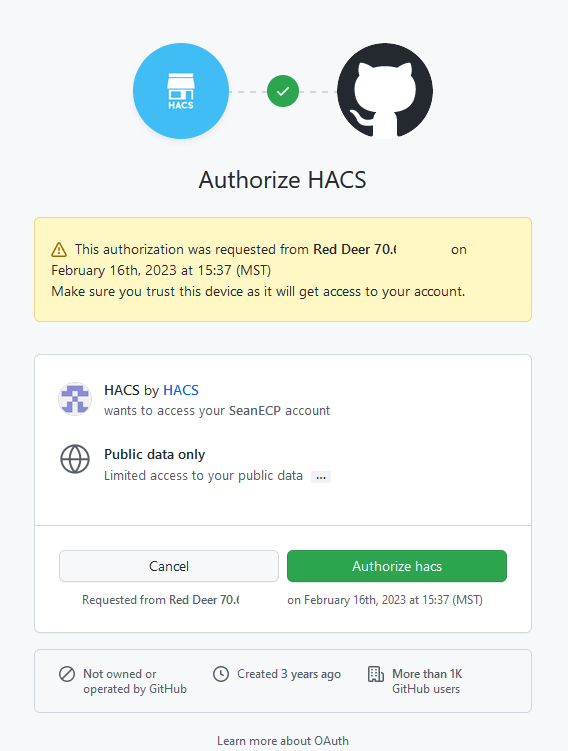Click the 'Not owned' circle-slash icon
This screenshot has height=751, width=568.
tap(67, 674)
